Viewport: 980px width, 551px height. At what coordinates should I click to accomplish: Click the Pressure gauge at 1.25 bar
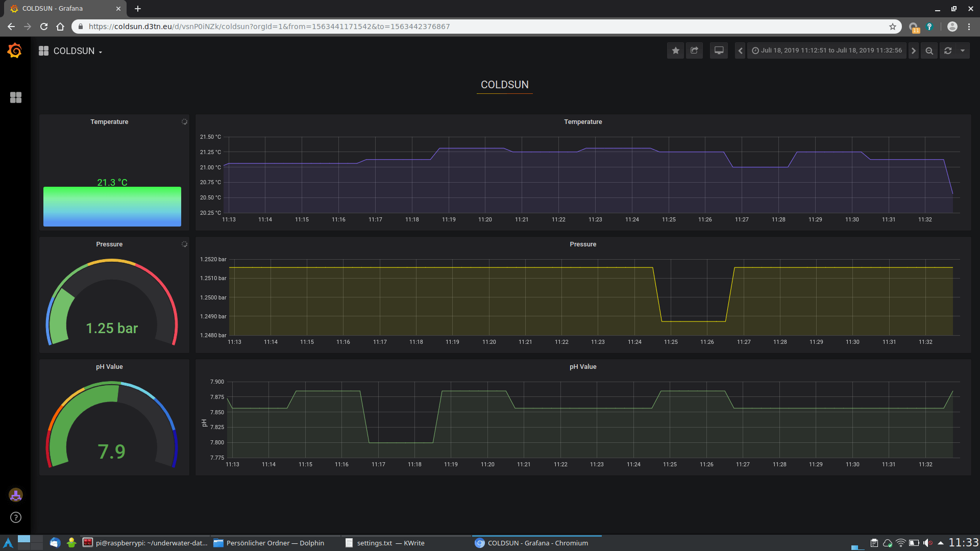pyautogui.click(x=112, y=306)
